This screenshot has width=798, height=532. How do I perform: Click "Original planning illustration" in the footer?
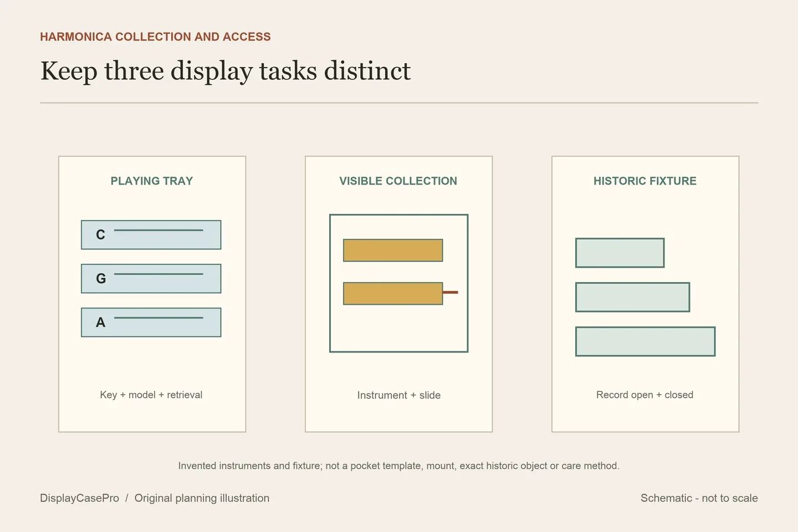pos(202,498)
